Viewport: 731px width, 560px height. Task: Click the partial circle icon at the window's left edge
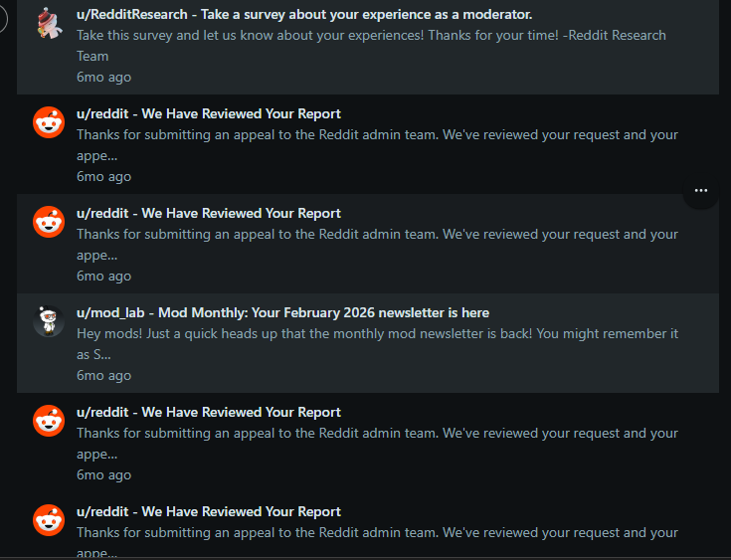tap(4, 19)
